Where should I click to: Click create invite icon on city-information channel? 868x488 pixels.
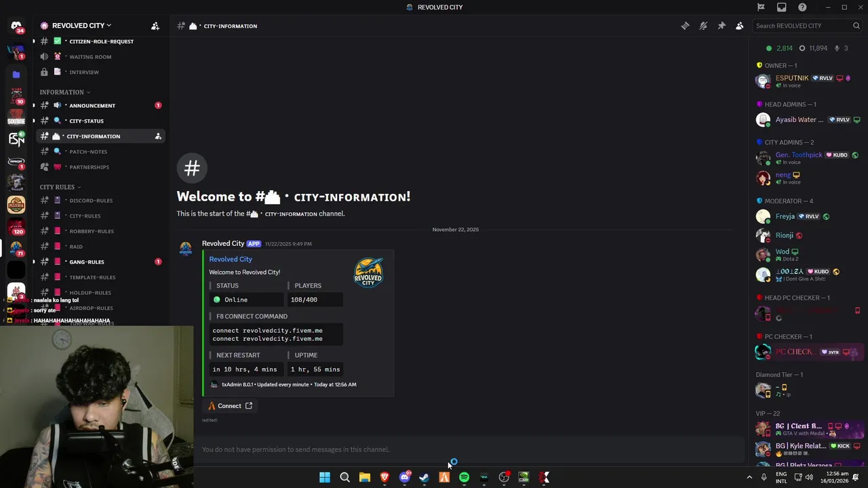[x=158, y=136]
